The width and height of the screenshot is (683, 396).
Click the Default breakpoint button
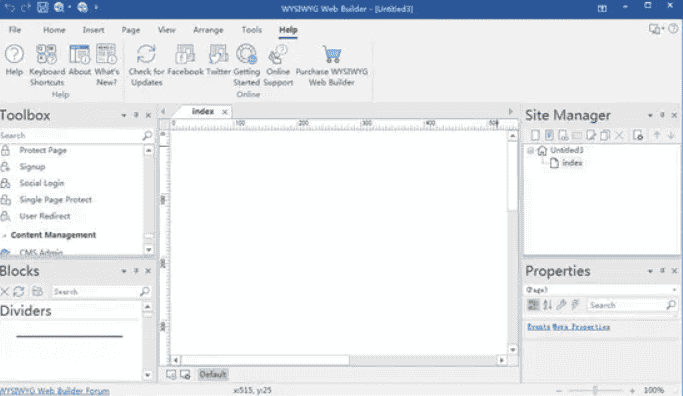213,374
